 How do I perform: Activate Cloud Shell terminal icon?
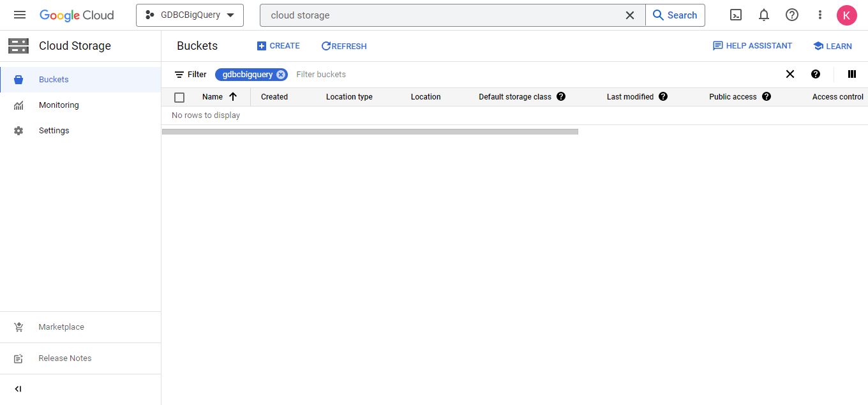736,15
